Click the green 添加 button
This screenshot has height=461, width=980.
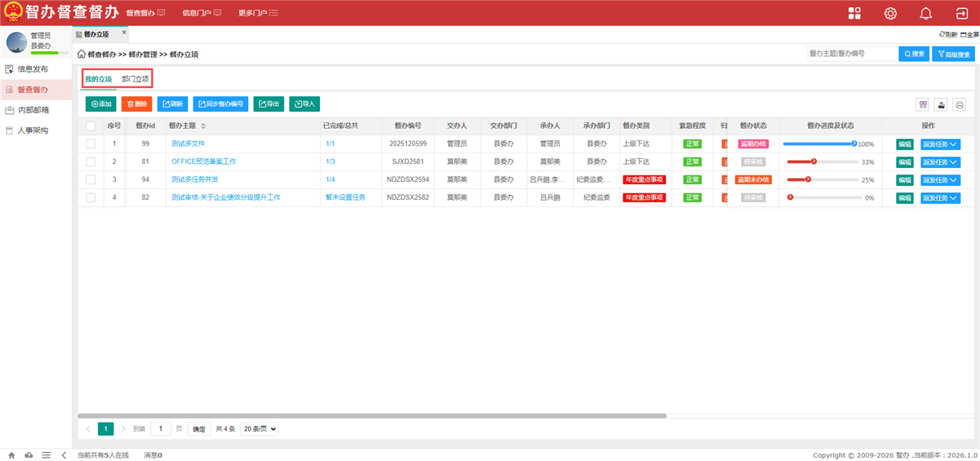pos(101,104)
